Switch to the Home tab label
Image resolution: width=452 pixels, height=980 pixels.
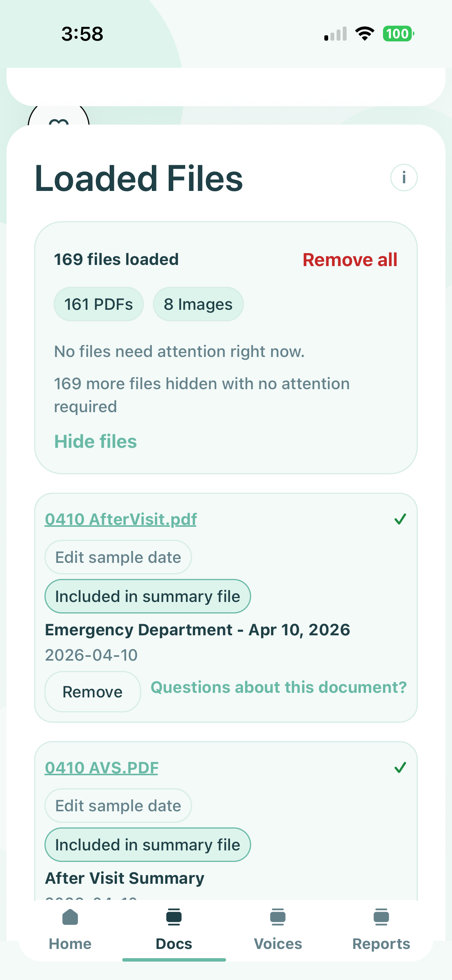[x=70, y=944]
